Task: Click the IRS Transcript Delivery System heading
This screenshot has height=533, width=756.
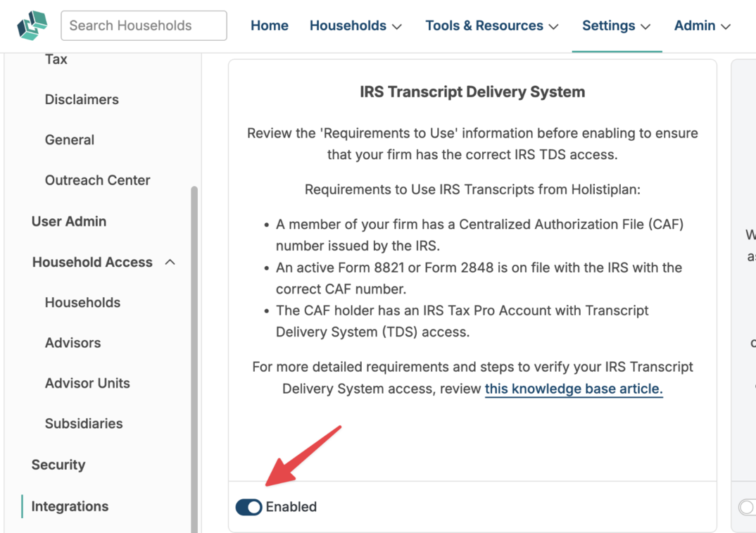Action: pos(472,92)
